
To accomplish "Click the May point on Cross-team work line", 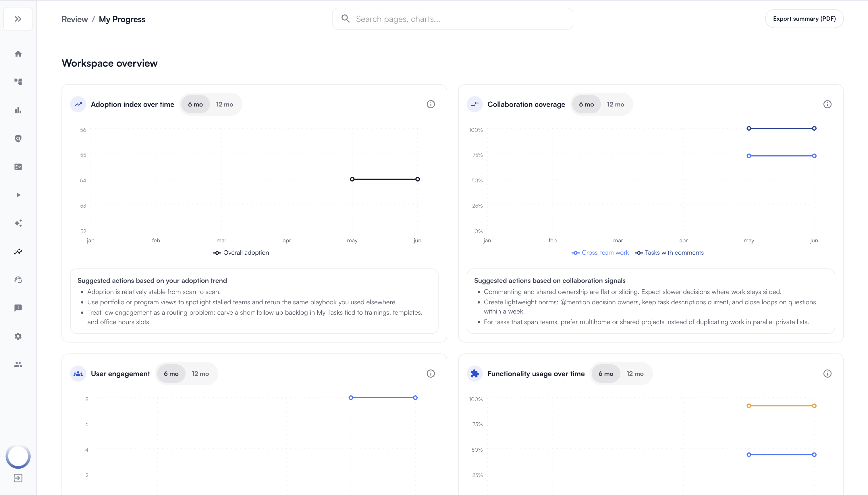I will click(749, 156).
